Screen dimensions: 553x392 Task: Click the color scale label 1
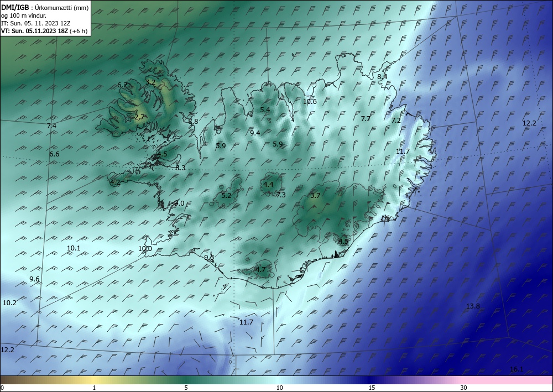coord(94,388)
